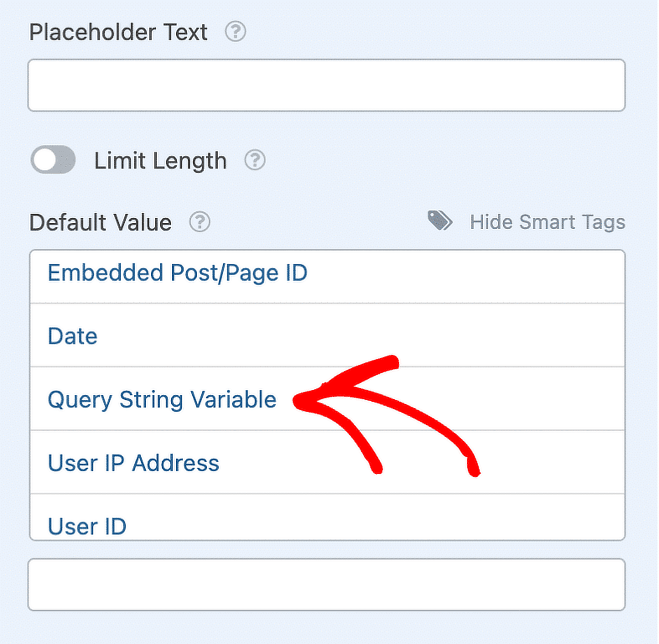The image size is (659, 644).
Task: View help tooltip for Limit Length
Action: pos(255,161)
